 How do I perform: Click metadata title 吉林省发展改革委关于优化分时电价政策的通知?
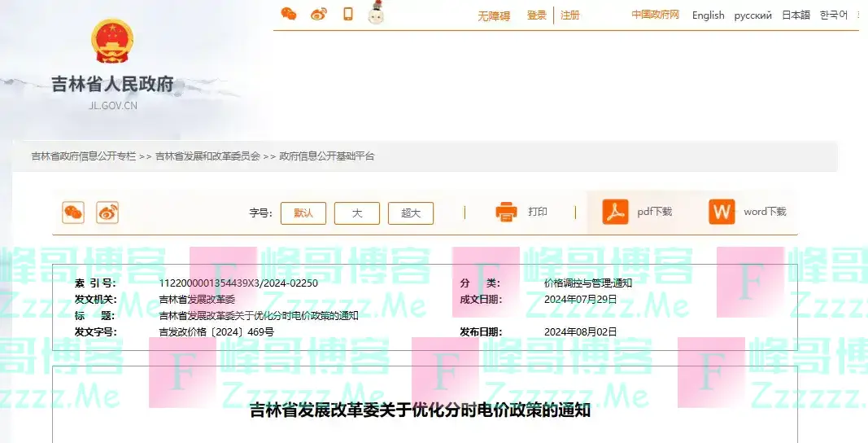[259, 316]
